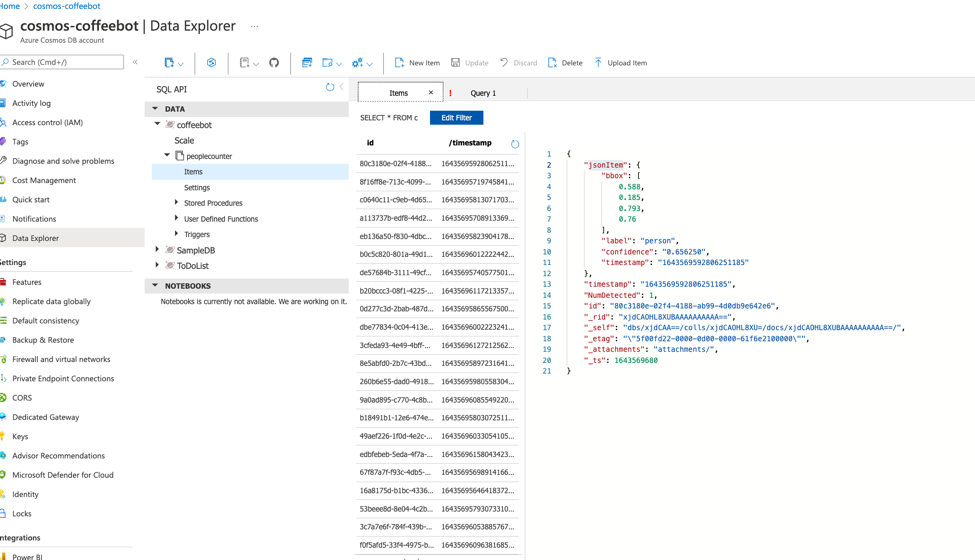The height and width of the screenshot is (560, 975).
Task: Click the GitHub icon in toolbar
Action: [x=274, y=63]
